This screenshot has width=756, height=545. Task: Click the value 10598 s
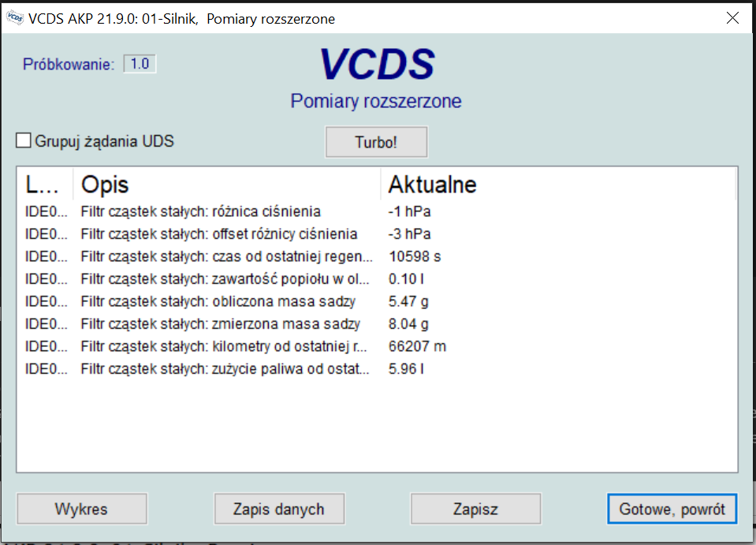coord(415,256)
